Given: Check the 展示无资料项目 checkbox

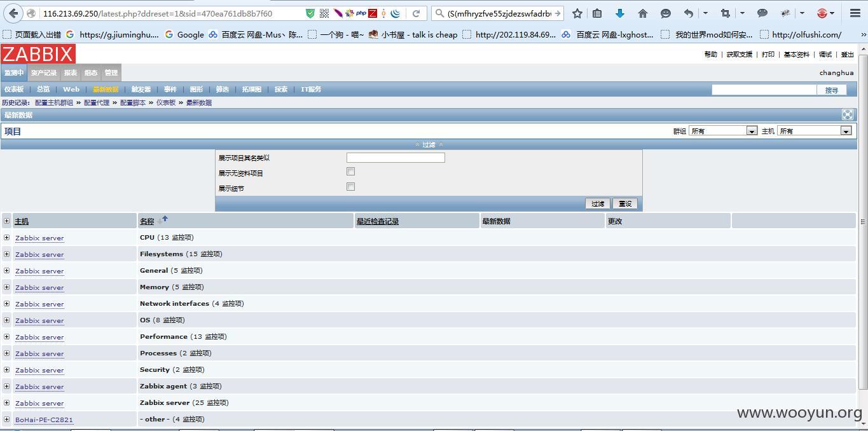Looking at the screenshot, I should 350,172.
